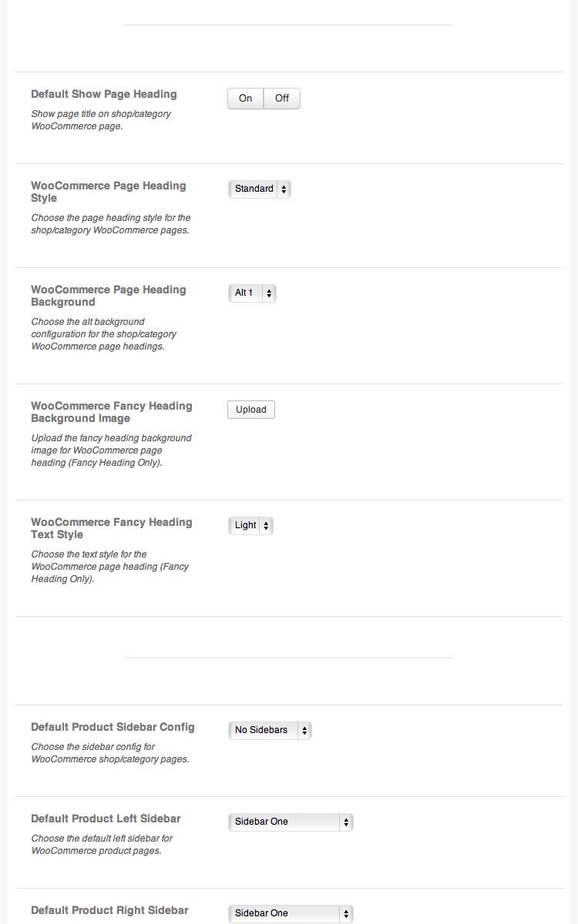Open the Light text style dropdown
The image size is (578, 924).
pyautogui.click(x=250, y=525)
